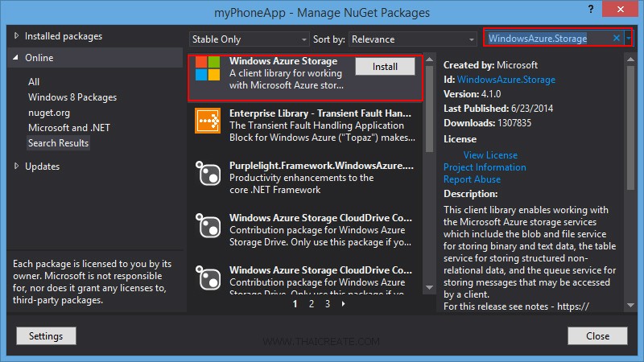
Task: Expand the Updates section
Action: pos(16,166)
